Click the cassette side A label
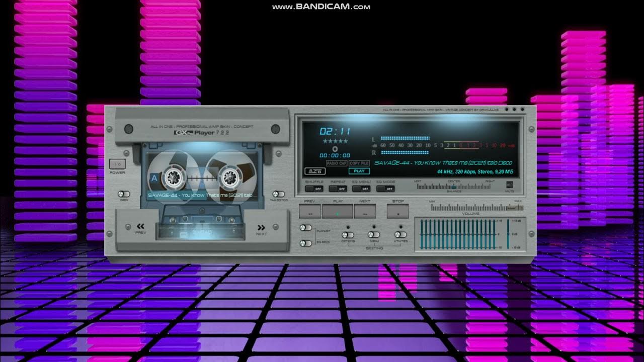The width and height of the screenshot is (644, 362). tap(154, 177)
